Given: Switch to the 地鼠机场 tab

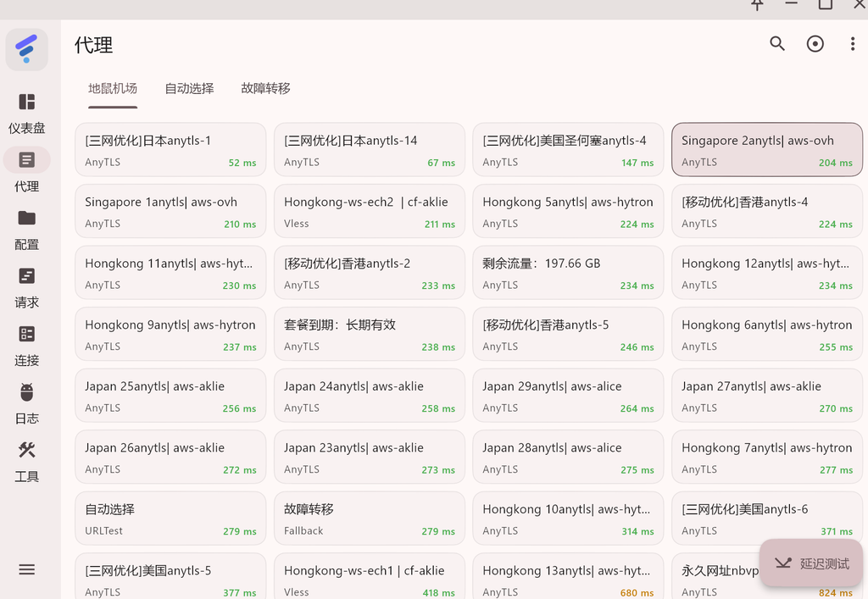Looking at the screenshot, I should click(x=113, y=88).
